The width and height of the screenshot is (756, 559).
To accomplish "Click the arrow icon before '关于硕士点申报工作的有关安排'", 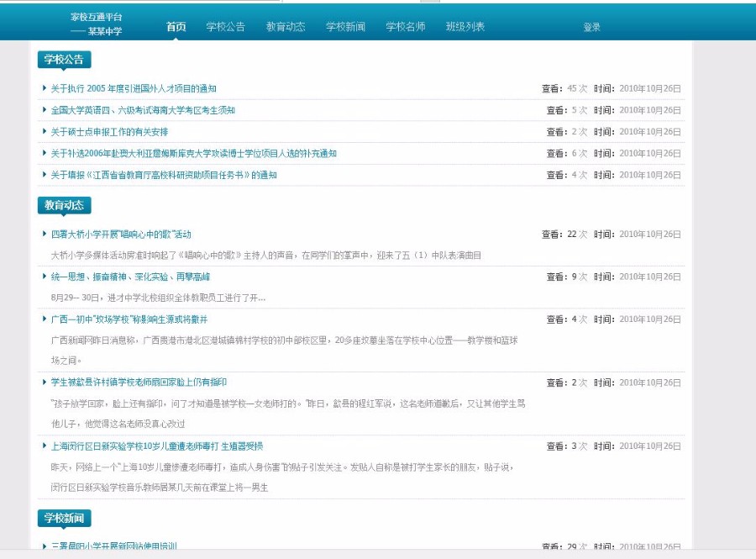I will (x=43, y=132).
